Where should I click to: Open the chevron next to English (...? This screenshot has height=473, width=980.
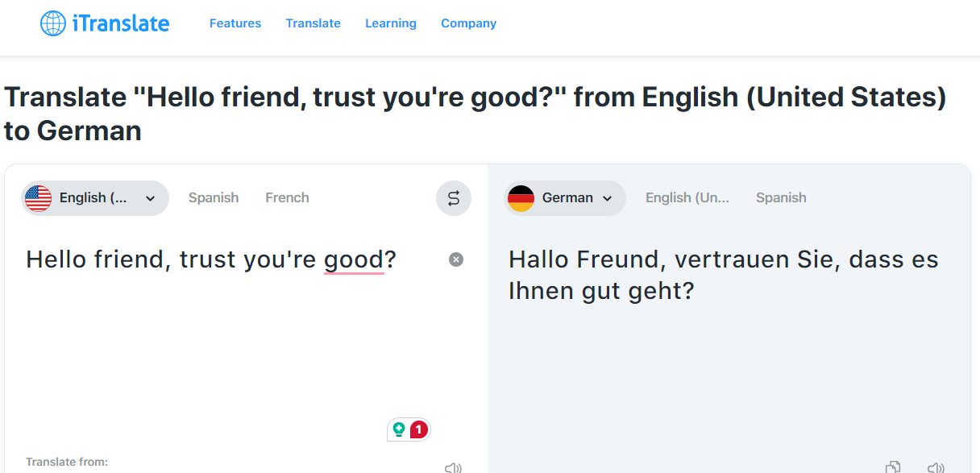pos(149,197)
